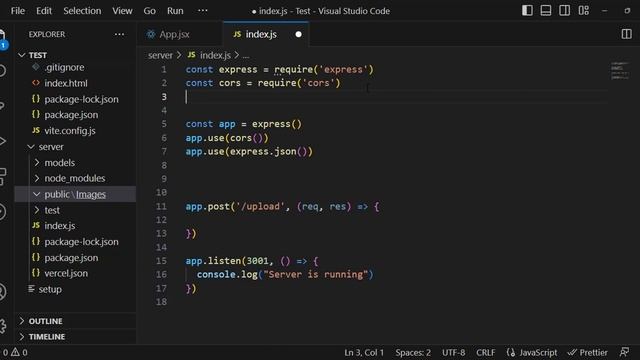Click errors and warnings status indicator
The image size is (640, 360).
(15, 352)
